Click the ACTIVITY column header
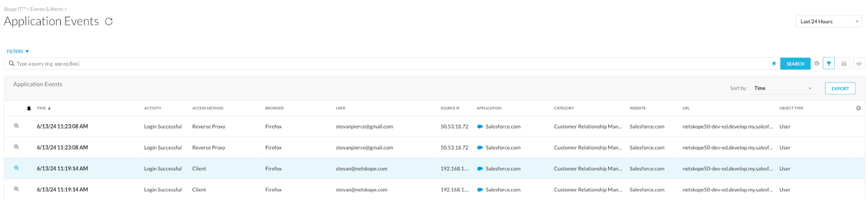The height and width of the screenshot is (200, 868). tap(152, 108)
